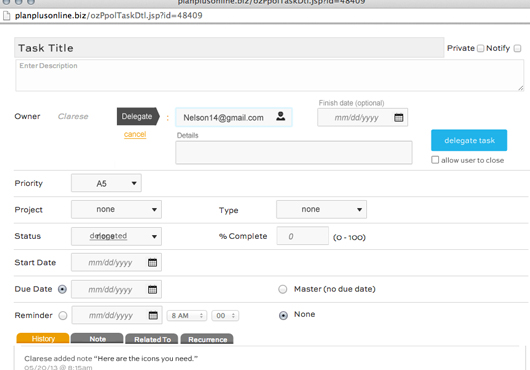Open the Reminder calendar picker
This screenshot has height=370, width=530.
click(x=153, y=315)
